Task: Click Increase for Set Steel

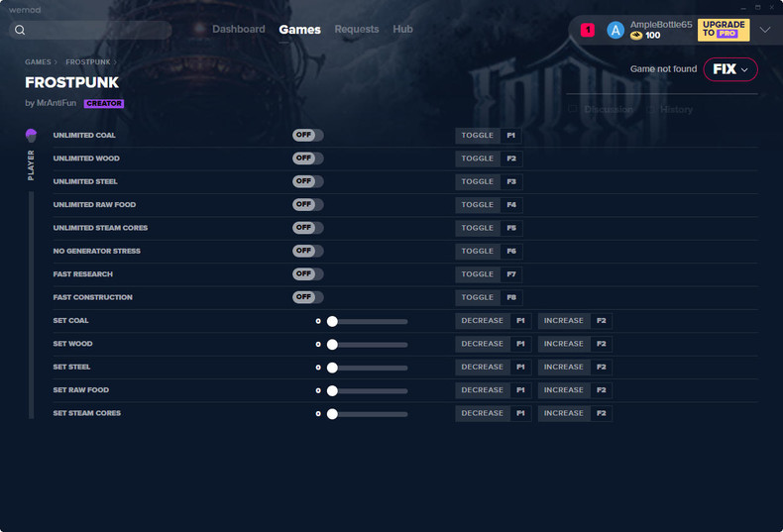Action: 575,367
